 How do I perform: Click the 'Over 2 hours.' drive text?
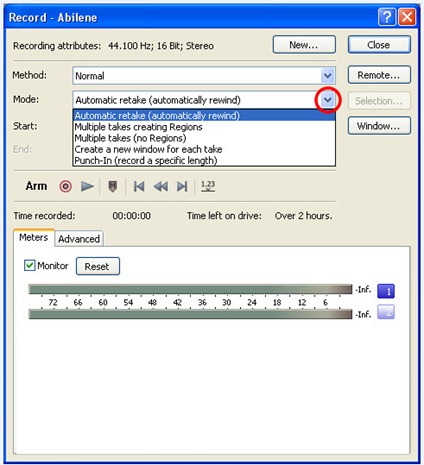coord(303,216)
